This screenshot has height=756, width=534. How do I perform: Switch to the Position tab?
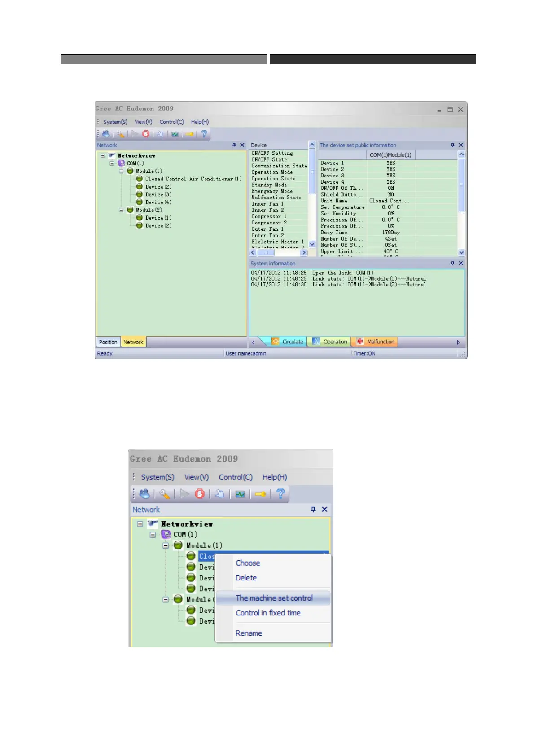[108, 342]
